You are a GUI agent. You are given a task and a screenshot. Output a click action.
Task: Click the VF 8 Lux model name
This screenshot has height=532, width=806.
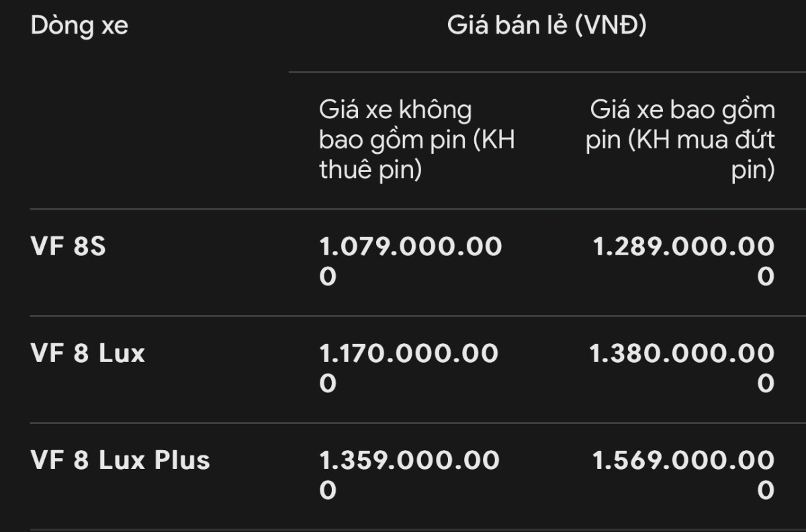88,353
